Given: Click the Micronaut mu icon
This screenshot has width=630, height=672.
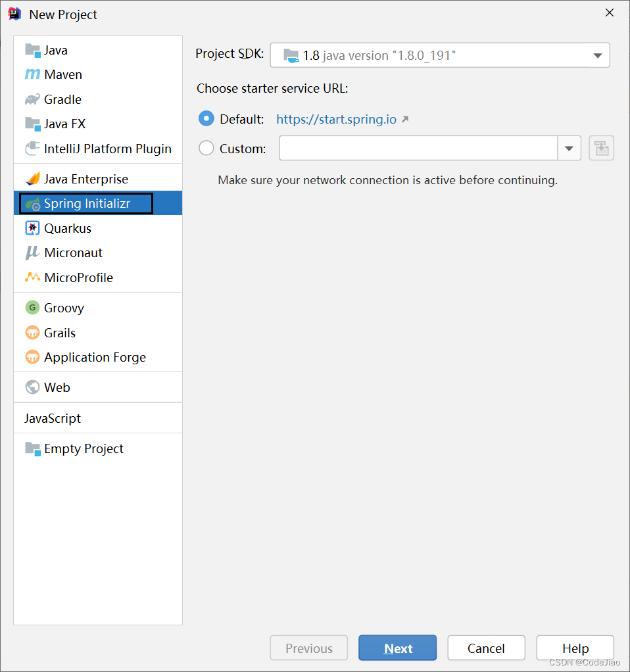Looking at the screenshot, I should 33,252.
